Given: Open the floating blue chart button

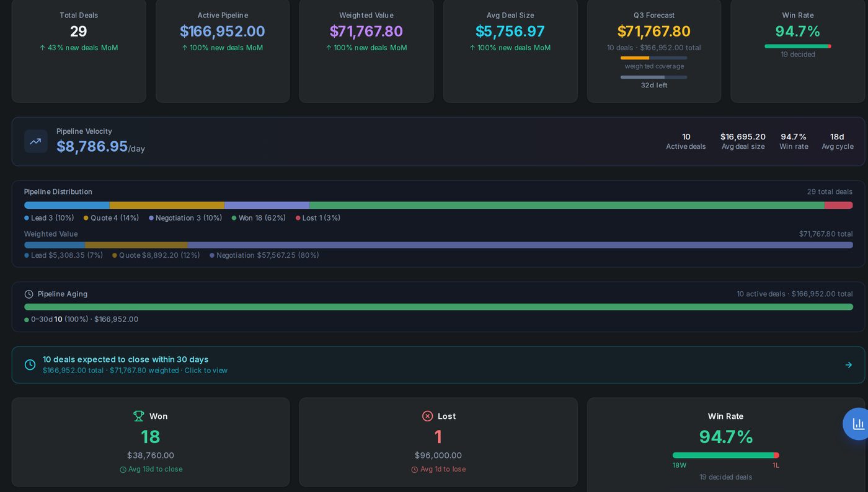Looking at the screenshot, I should (x=858, y=424).
